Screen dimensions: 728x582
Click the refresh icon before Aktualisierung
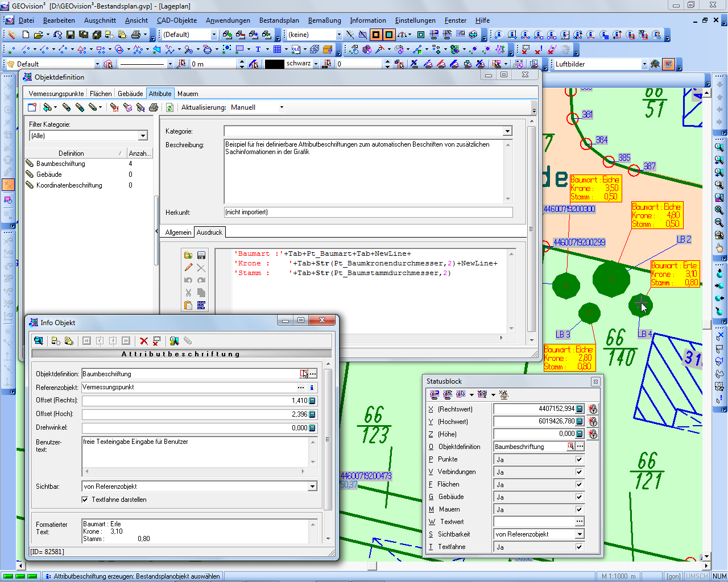click(x=169, y=107)
